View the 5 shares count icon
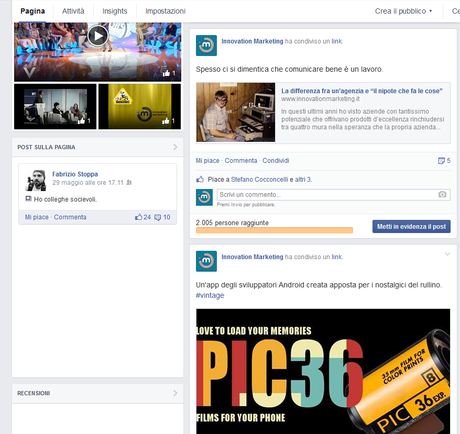This screenshot has height=434, width=460. tap(444, 161)
